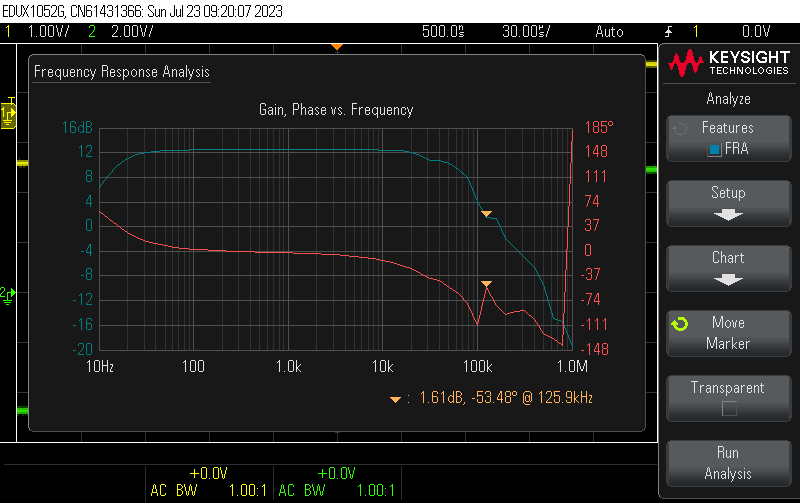This screenshot has width=800, height=503.
Task: Toggle the Auto trigger mode indicator
Action: click(609, 32)
